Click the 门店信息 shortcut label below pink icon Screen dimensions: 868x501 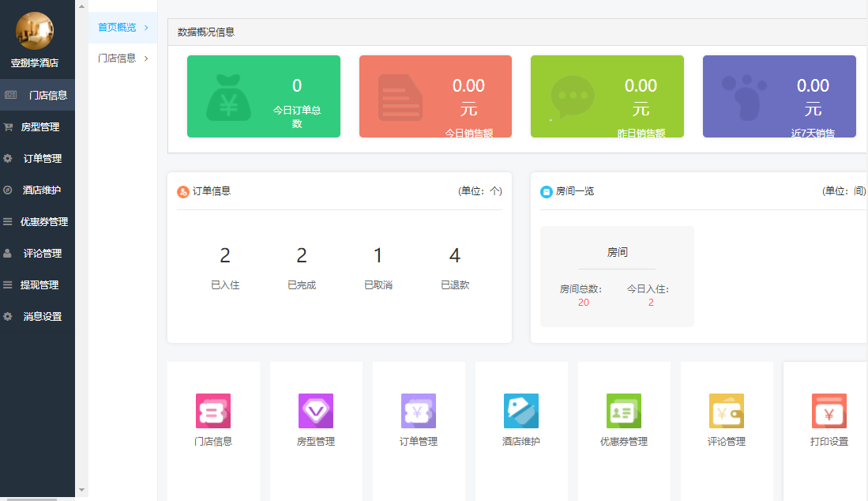coord(213,441)
